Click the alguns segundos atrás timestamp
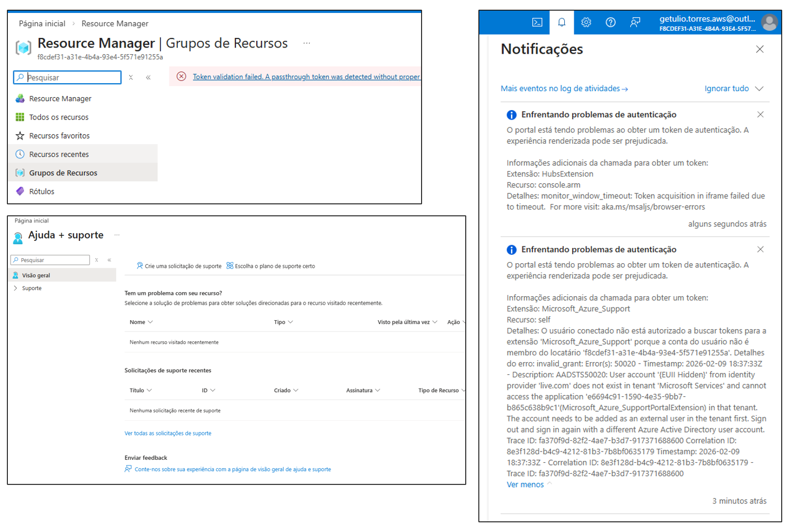 [727, 224]
